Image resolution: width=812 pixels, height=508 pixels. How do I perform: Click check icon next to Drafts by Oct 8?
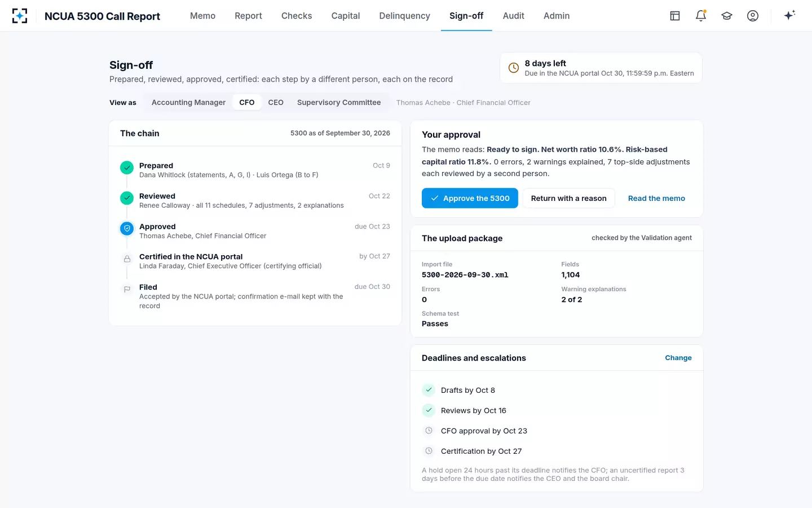coord(429,390)
